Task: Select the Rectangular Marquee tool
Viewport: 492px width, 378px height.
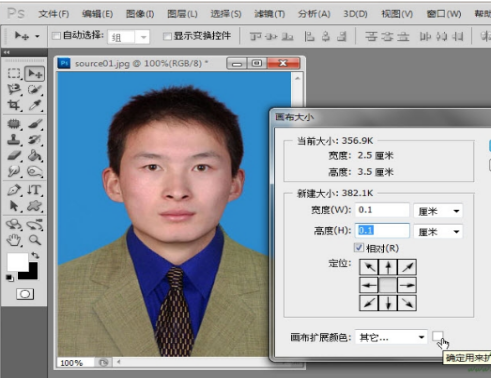Action: coord(14,73)
